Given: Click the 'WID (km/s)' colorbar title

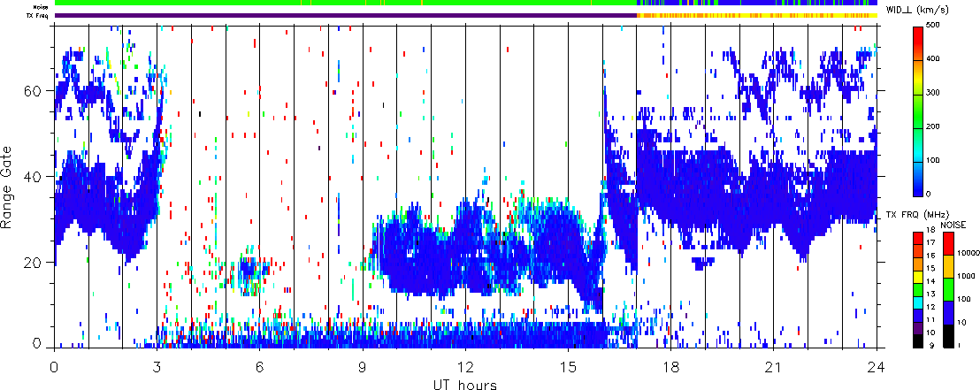Looking at the screenshot, I should (917, 9).
